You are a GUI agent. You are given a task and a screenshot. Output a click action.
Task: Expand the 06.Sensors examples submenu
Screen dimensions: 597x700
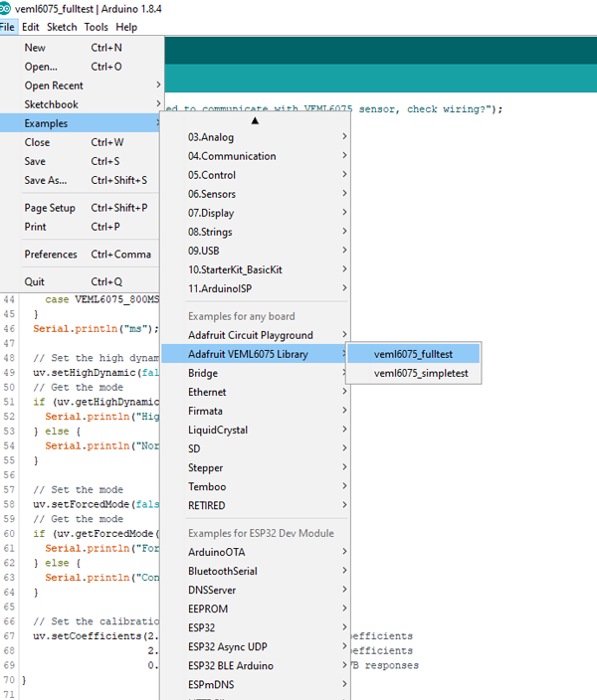coord(255,194)
